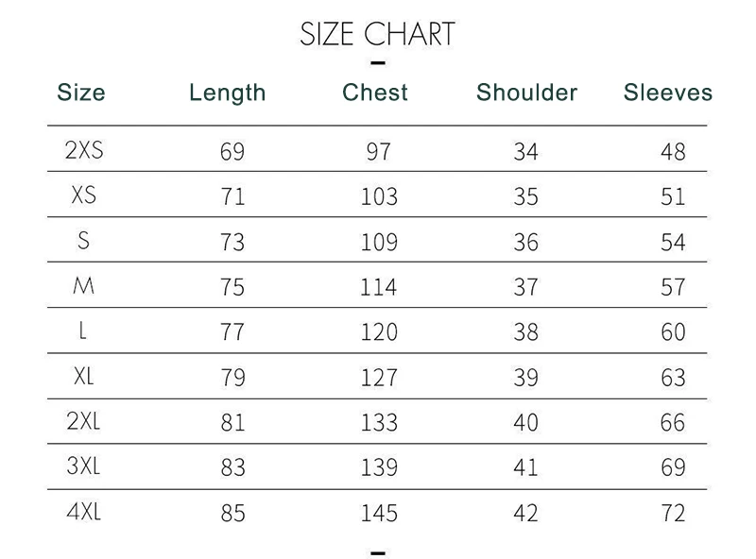The image size is (756, 559).
Task: Click the XS size label
Action: click(x=83, y=195)
